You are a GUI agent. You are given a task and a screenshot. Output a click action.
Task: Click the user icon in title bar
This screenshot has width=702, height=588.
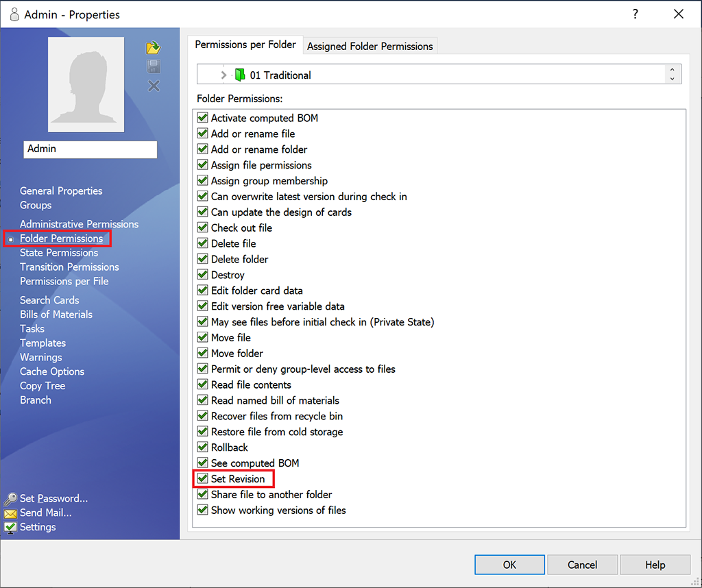[14, 14]
